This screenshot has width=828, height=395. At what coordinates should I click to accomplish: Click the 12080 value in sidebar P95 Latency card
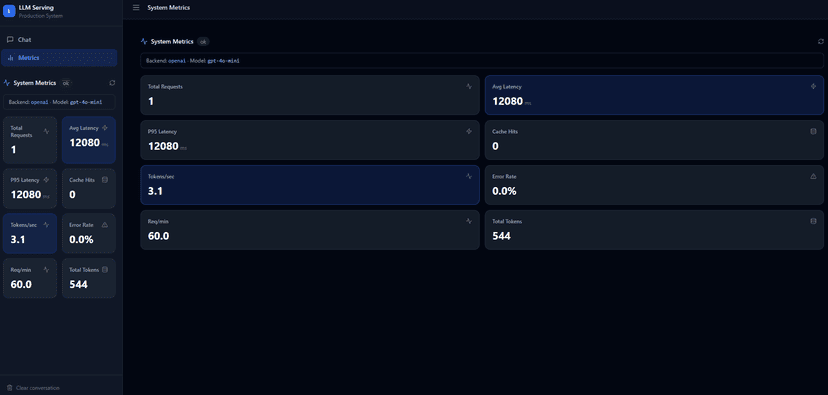point(26,195)
